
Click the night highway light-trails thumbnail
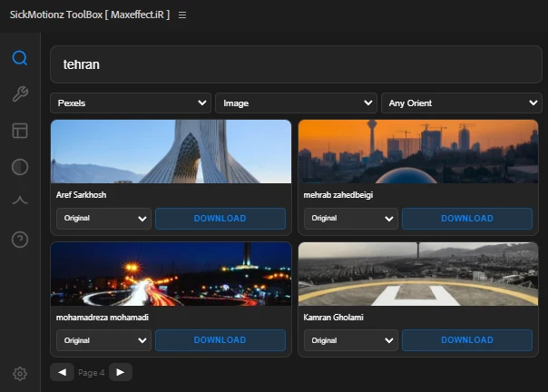point(171,274)
